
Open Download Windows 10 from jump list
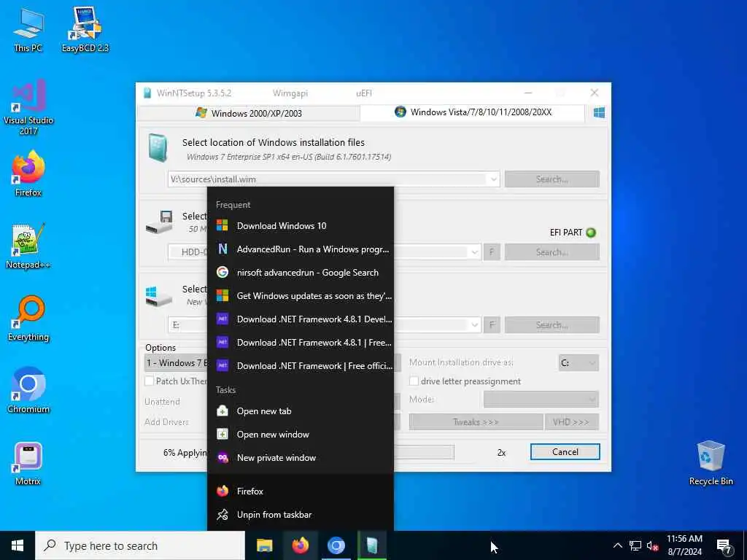[x=301, y=226]
